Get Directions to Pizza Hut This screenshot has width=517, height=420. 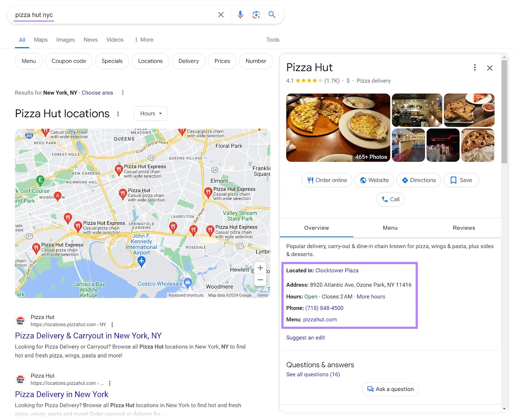(419, 180)
